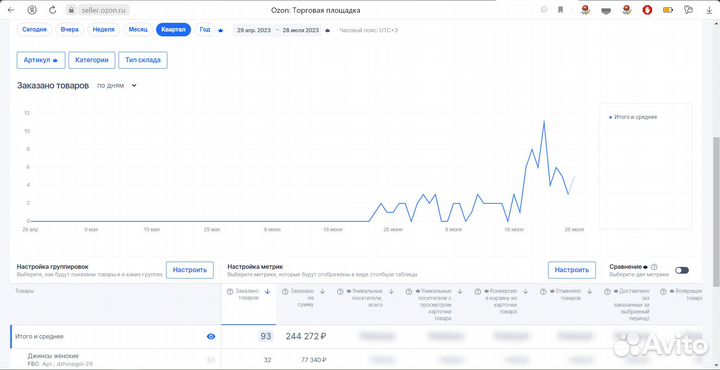Screen dimensions: 720x370
Task: Click the Товары column header
Action: click(24, 291)
